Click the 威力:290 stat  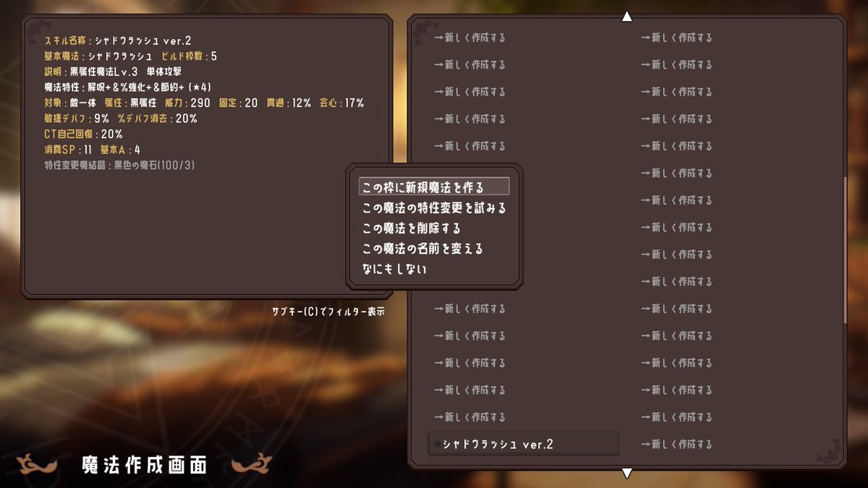[188, 103]
